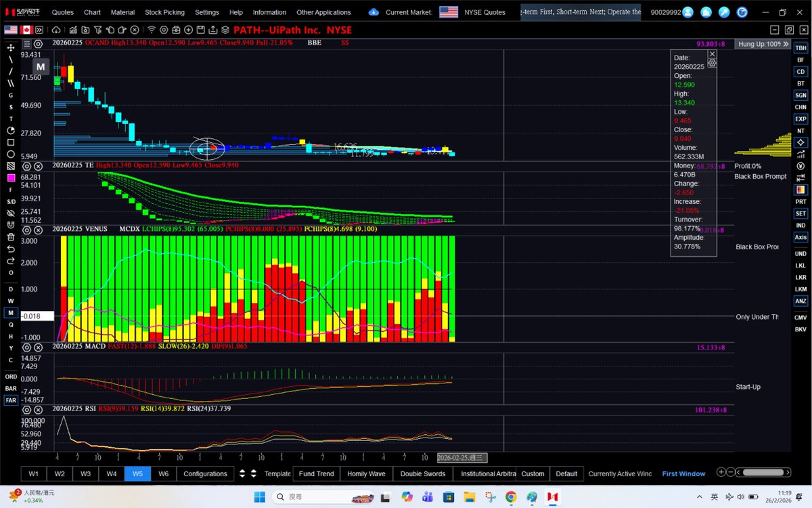Select the rectangle drawing tool

pyautogui.click(x=11, y=142)
